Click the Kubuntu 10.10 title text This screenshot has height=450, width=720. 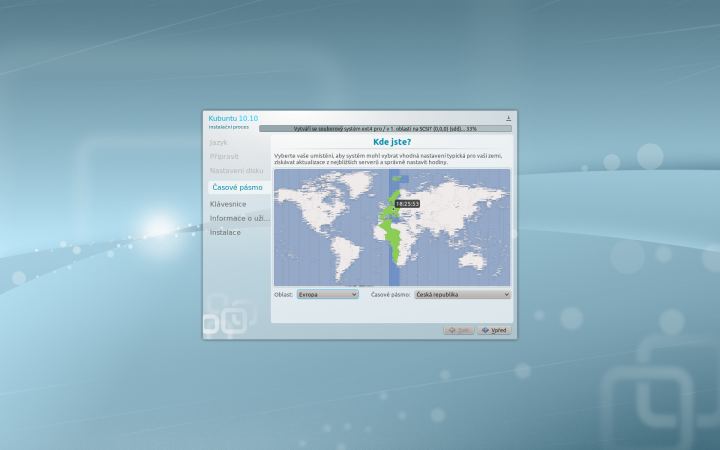(x=233, y=118)
